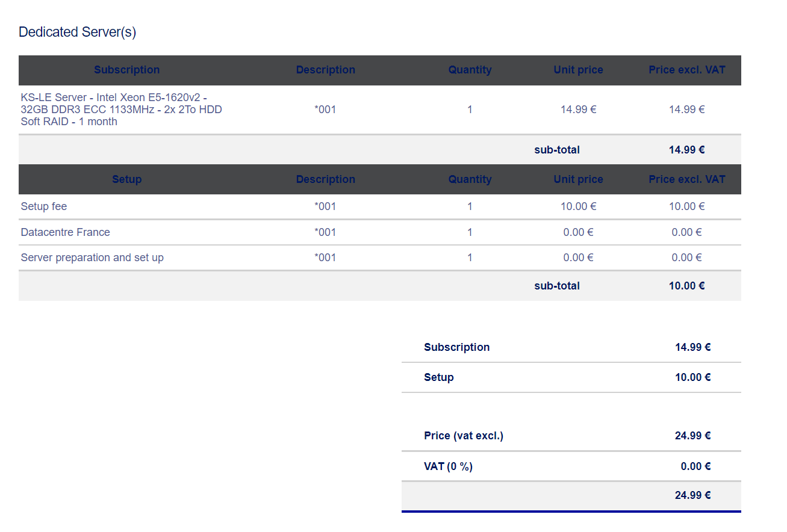Screen dimensions: 787x532
Task: Click "Unit price" header of the Subscription table
Action: click(x=579, y=70)
